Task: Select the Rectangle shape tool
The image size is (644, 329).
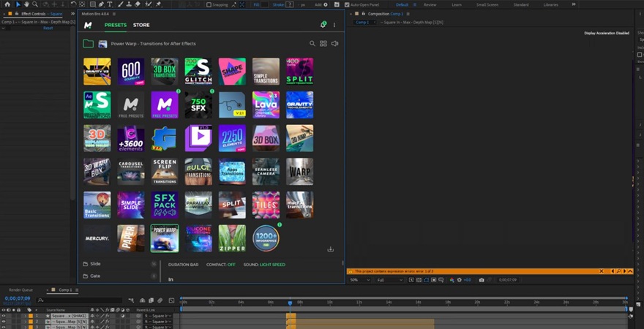Action: point(93,4)
